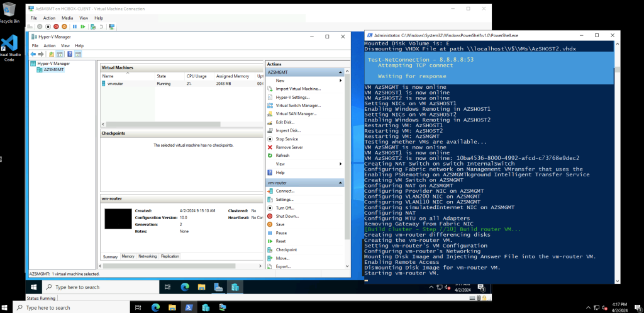Open the Action menu in Hyper-V Manager
This screenshot has width=644, height=313.
pyautogui.click(x=49, y=45)
